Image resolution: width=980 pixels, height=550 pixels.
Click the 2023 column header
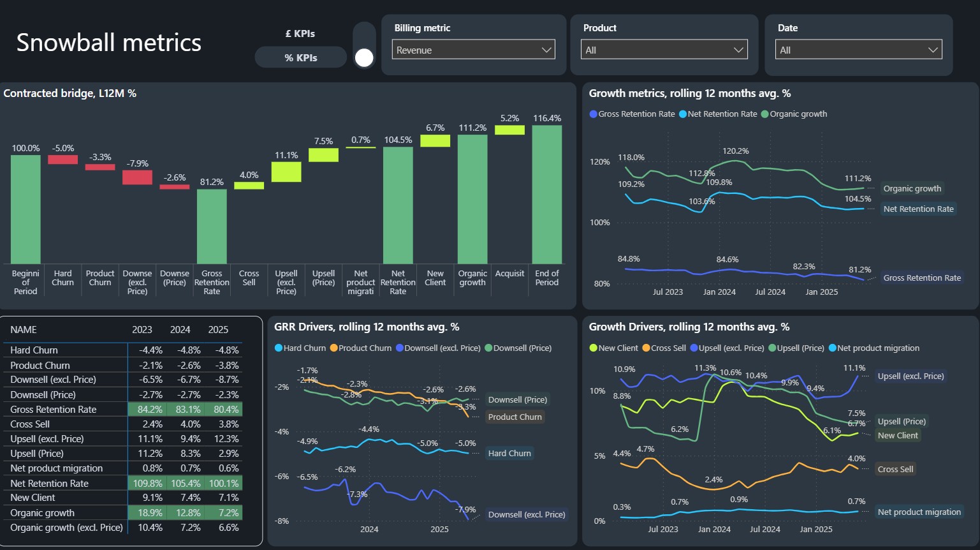[x=142, y=330]
